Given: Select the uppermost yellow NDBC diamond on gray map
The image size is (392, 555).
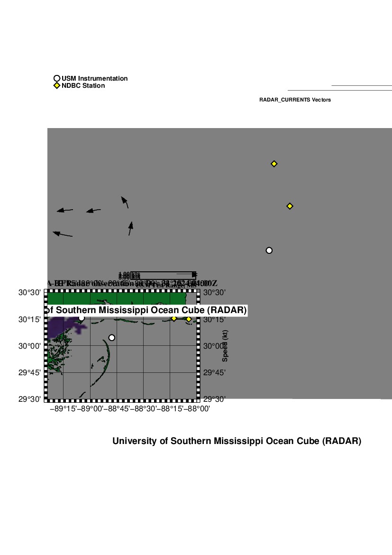Looking at the screenshot, I should (x=274, y=164).
